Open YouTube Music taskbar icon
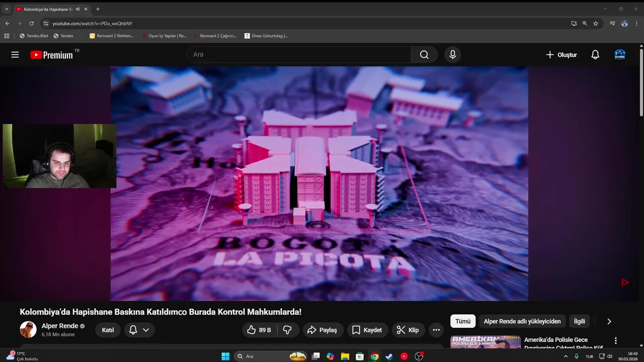The image size is (644, 362). pos(404,356)
